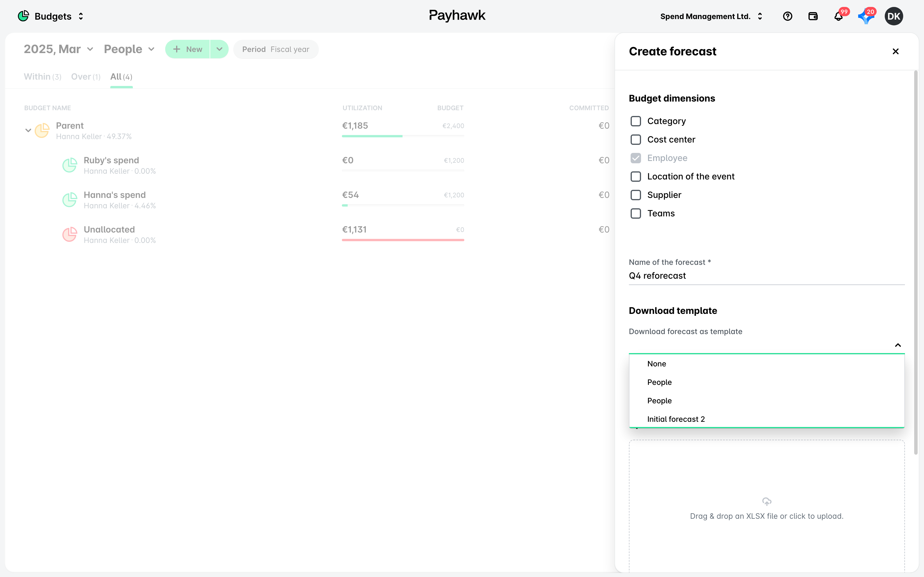Enable the Category dimension checkbox
The height and width of the screenshot is (577, 924).
(x=636, y=121)
